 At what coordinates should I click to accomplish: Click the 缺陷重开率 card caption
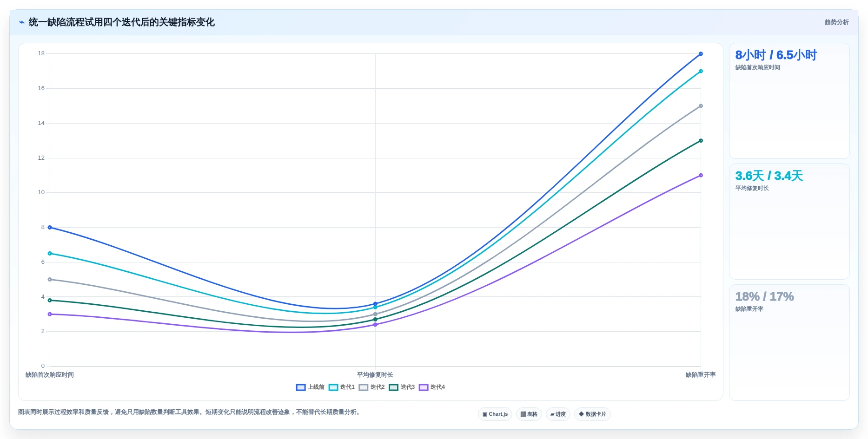[x=749, y=309]
